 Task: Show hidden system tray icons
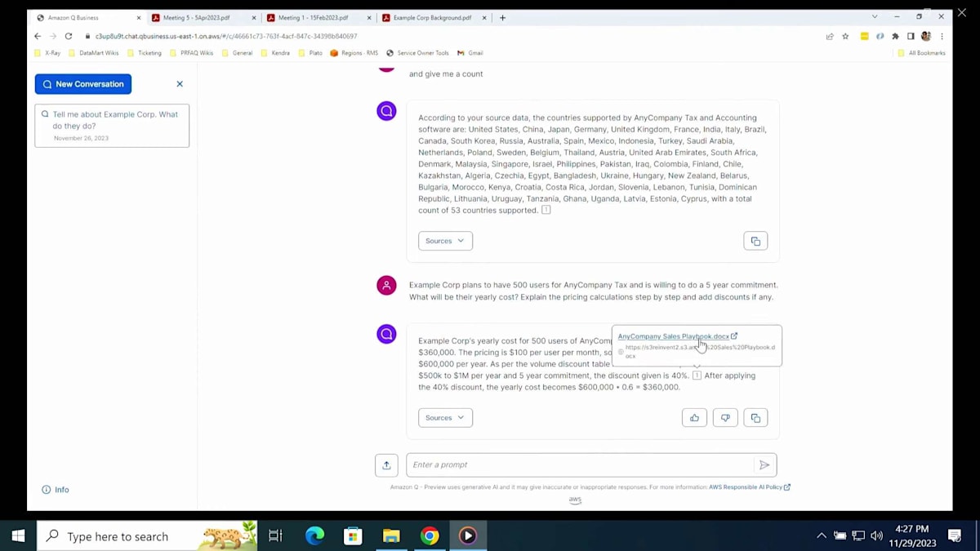[822, 536]
